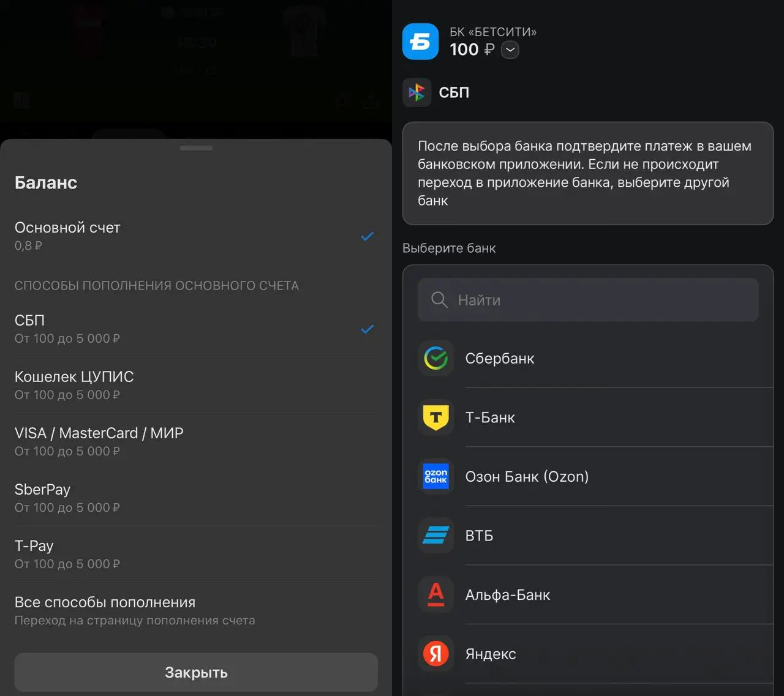Tap the Sberbank green circle icon
Screen dimensions: 784x696
[436, 358]
